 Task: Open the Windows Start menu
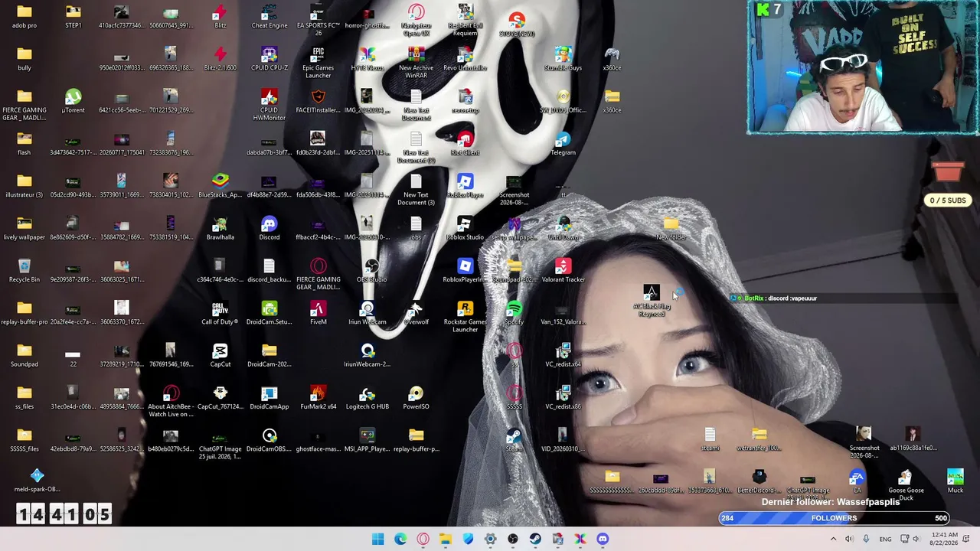(378, 539)
